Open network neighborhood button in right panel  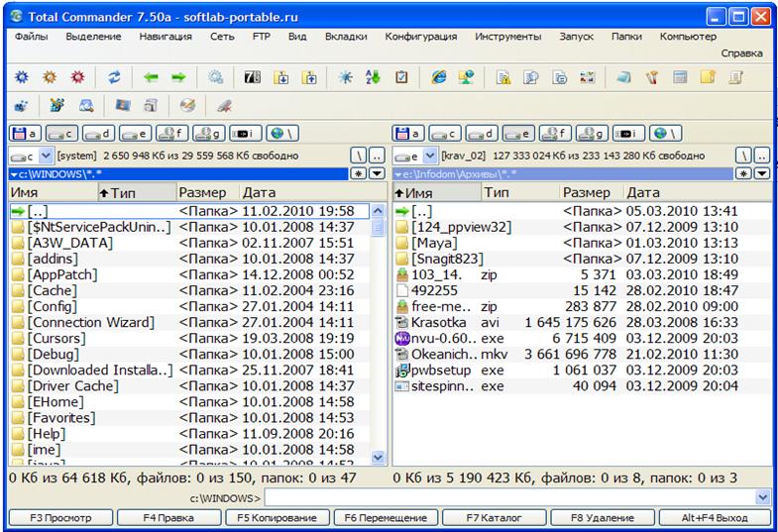tap(665, 134)
